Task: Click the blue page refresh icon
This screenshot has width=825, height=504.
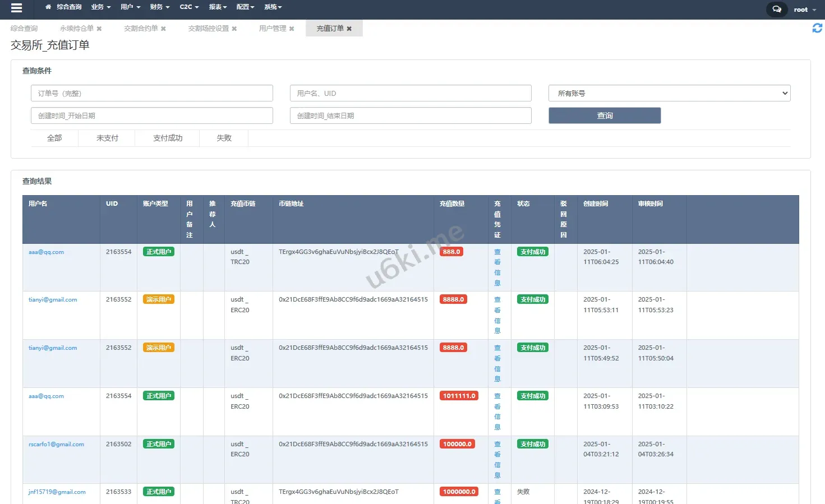Action: point(817,28)
